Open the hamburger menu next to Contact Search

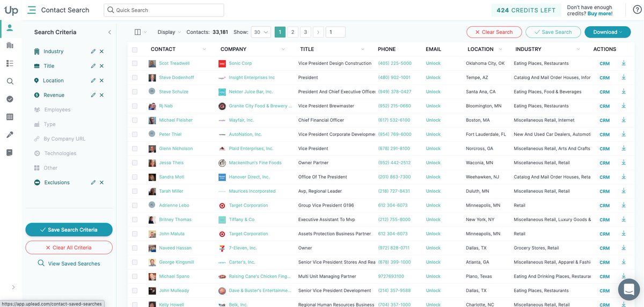click(x=32, y=10)
